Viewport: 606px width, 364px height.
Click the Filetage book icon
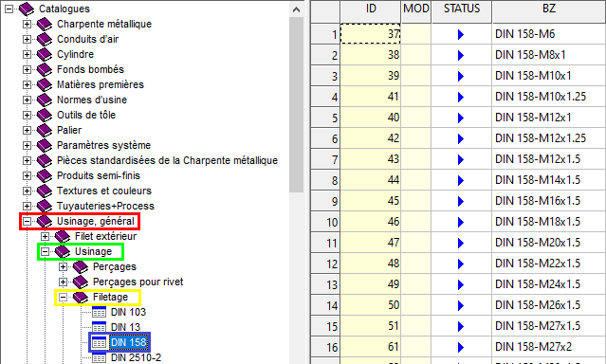coord(81,297)
